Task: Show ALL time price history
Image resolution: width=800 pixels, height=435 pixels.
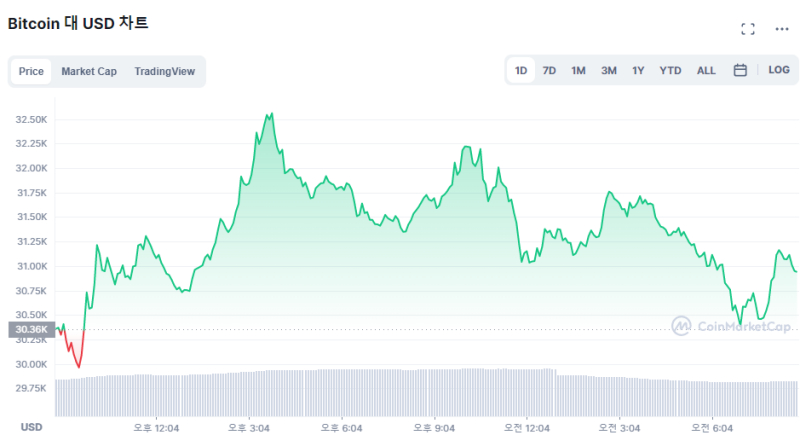Action: pyautogui.click(x=706, y=70)
